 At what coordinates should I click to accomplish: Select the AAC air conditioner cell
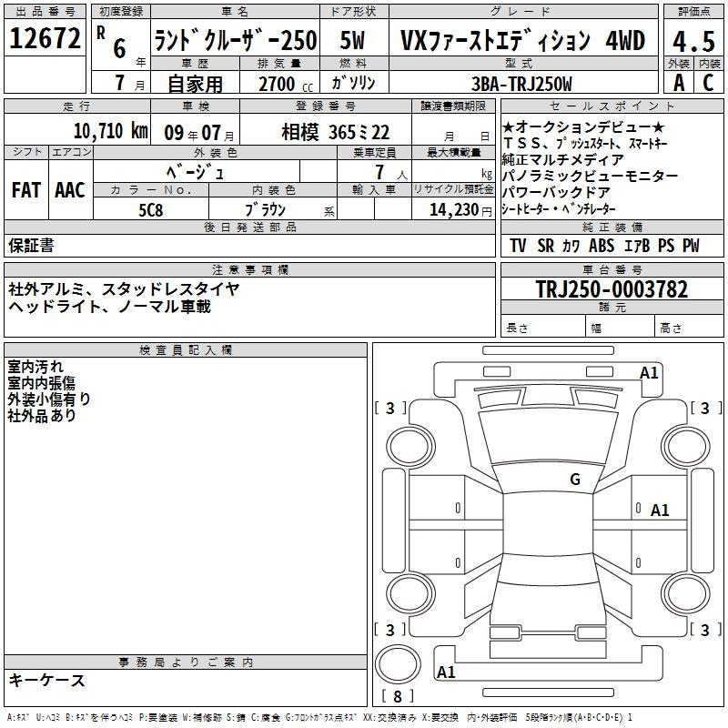[70, 190]
